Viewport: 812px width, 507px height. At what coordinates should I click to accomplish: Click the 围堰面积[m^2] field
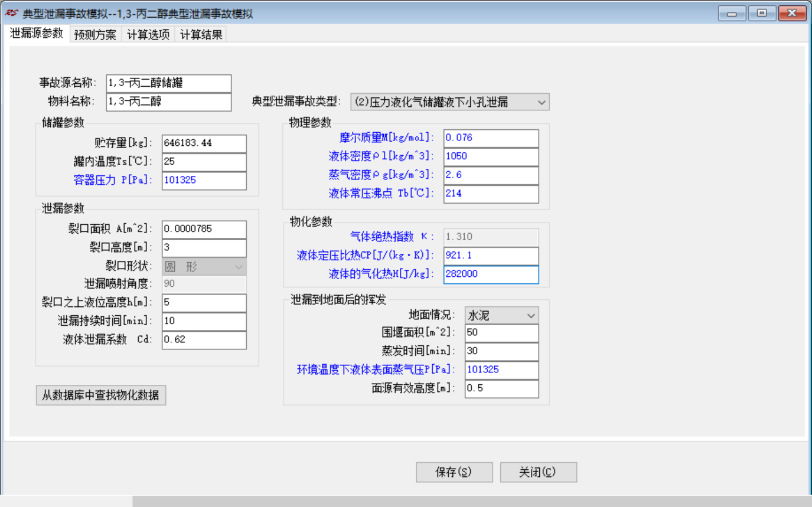502,333
